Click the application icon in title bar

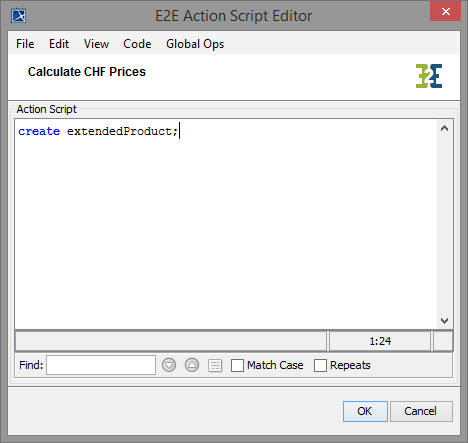click(x=19, y=16)
